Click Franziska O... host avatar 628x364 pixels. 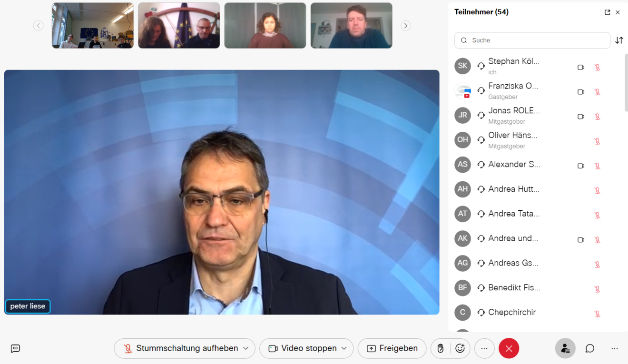pos(462,91)
